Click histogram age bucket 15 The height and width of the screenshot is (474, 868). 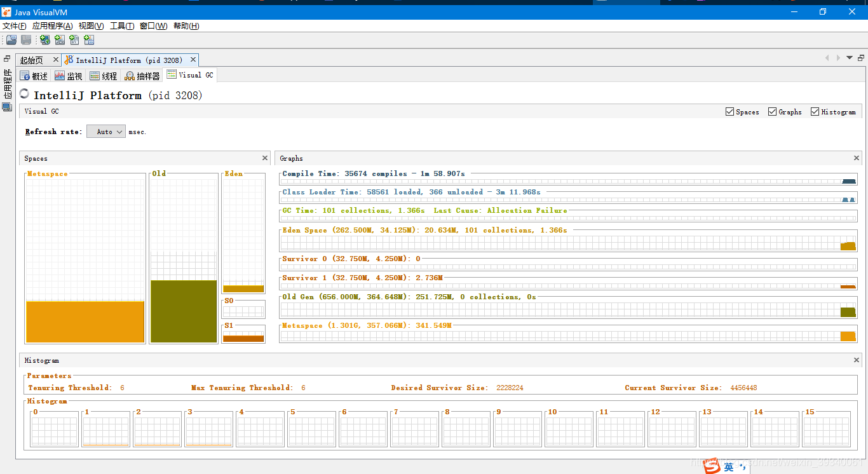pos(826,430)
